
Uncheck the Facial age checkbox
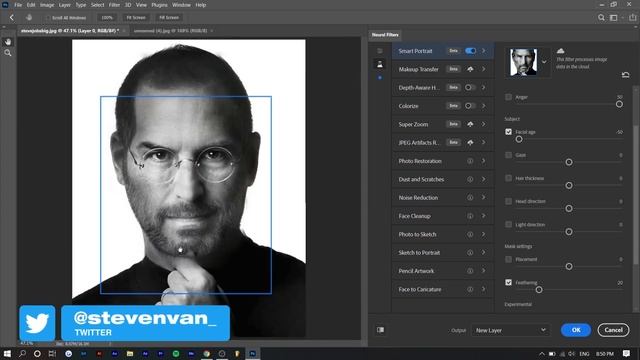point(508,132)
